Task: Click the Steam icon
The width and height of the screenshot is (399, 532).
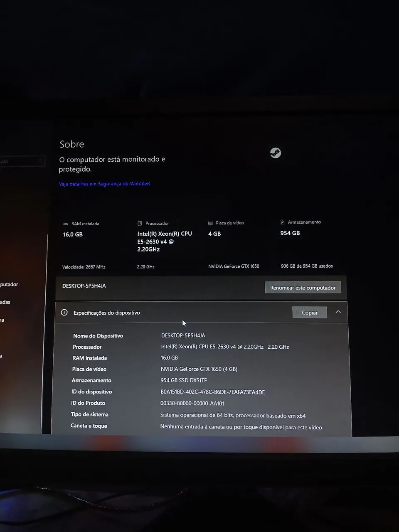Action: click(x=276, y=153)
